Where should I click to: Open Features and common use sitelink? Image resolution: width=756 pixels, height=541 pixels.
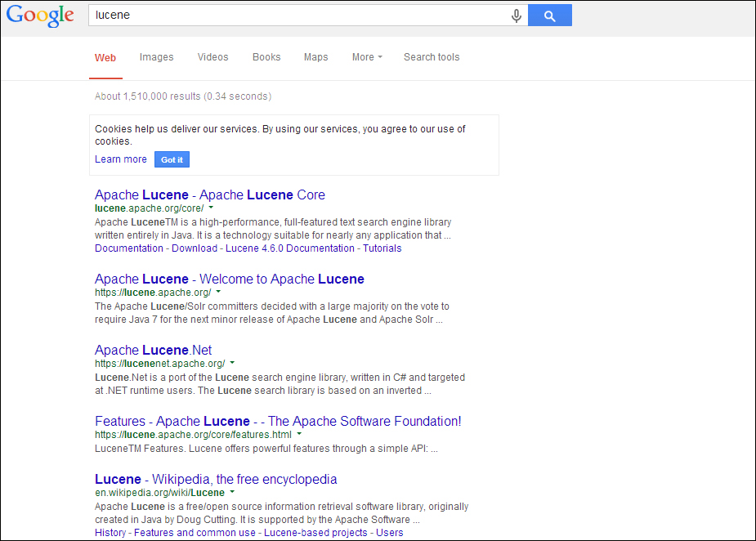[195, 533]
